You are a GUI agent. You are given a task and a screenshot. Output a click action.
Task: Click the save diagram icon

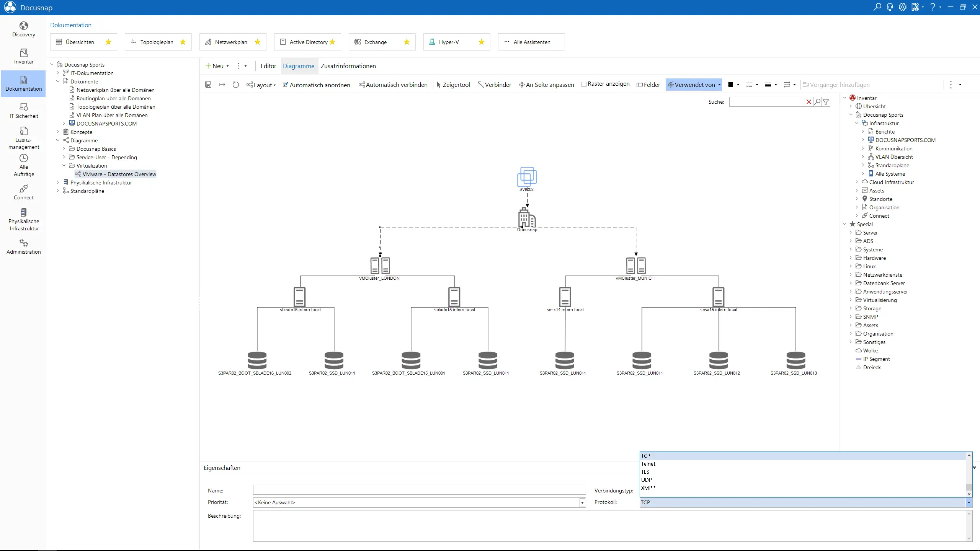pos(208,85)
